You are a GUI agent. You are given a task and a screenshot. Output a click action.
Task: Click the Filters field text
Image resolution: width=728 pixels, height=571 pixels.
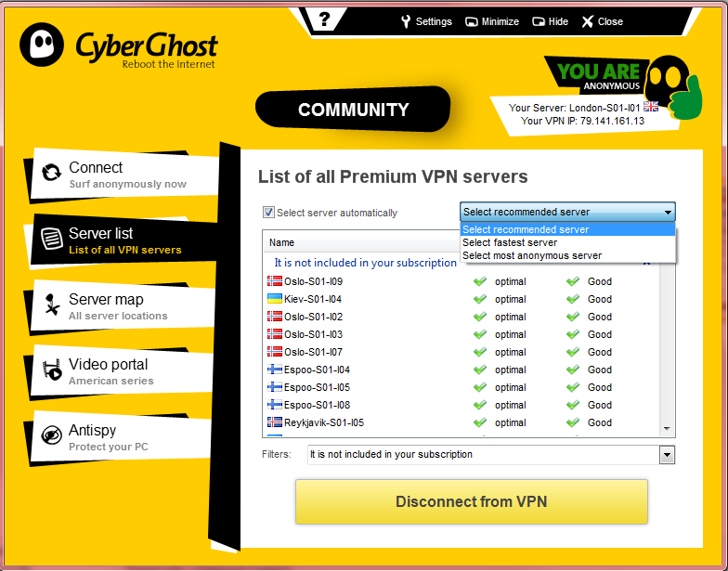tap(391, 454)
